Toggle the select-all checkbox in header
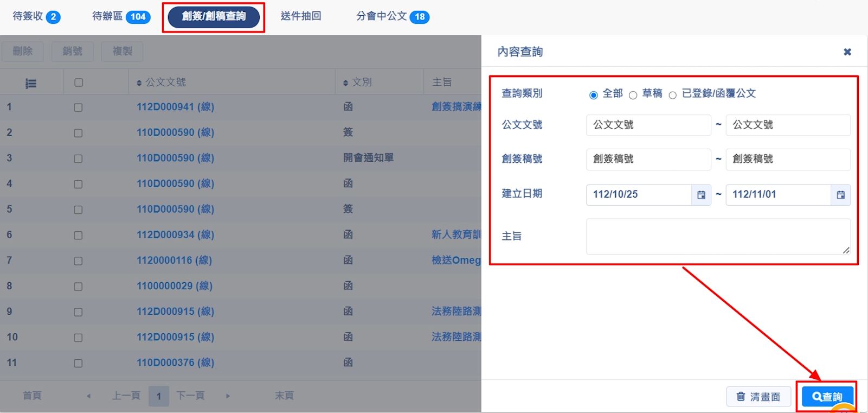Viewport: 868px width, 413px height. click(x=79, y=82)
